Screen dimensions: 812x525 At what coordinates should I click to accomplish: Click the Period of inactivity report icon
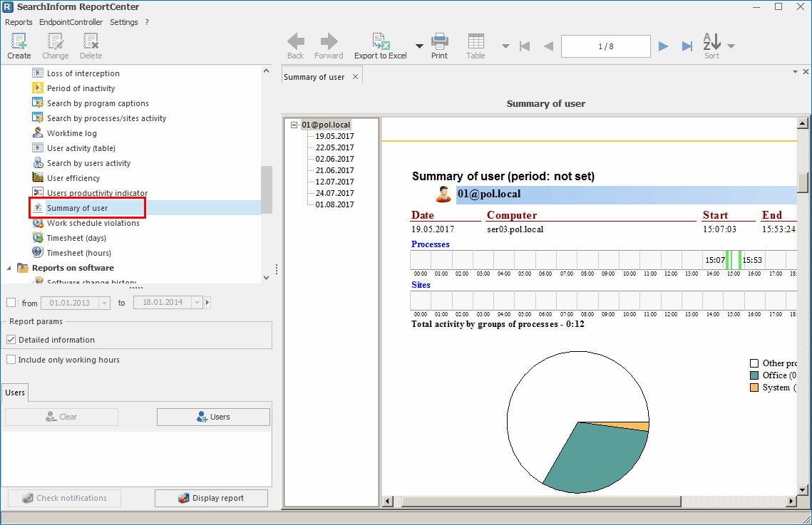38,88
